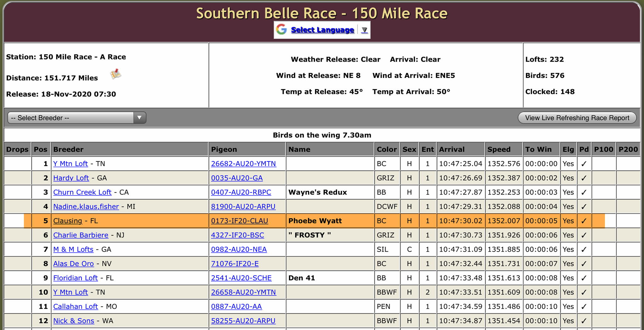Click the map pin icon beside Distance
Screen dimensions: 644x330
click(115, 75)
